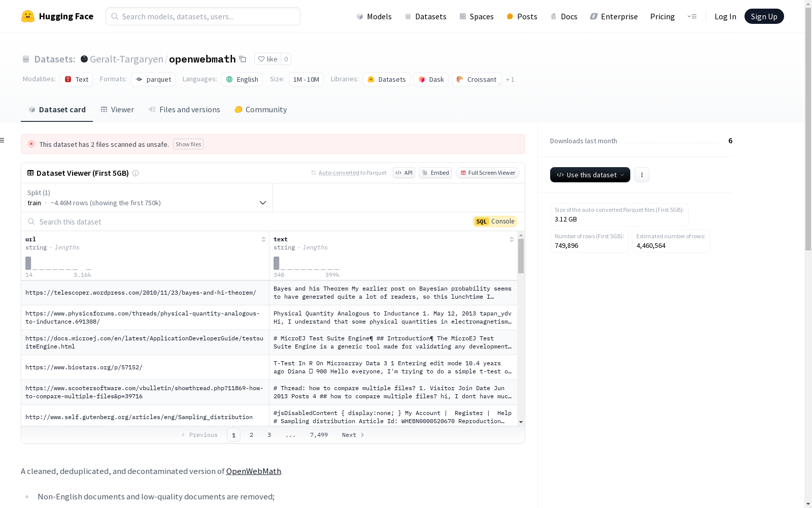Open the Datasets page in navbar

click(x=425, y=16)
